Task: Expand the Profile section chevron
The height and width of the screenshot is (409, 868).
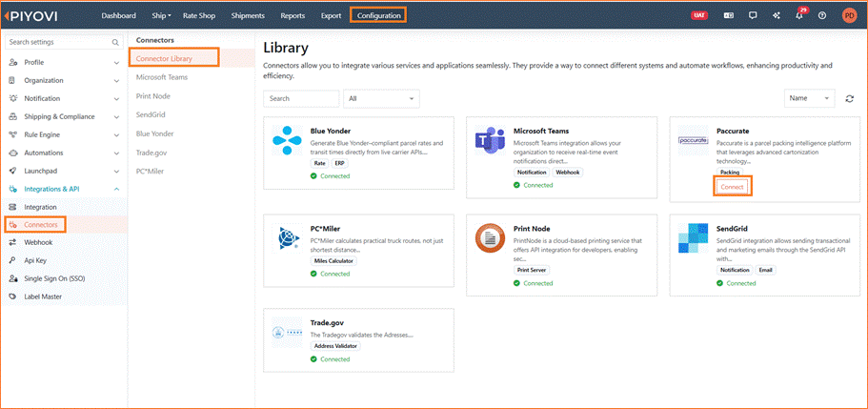Action: pos(116,63)
